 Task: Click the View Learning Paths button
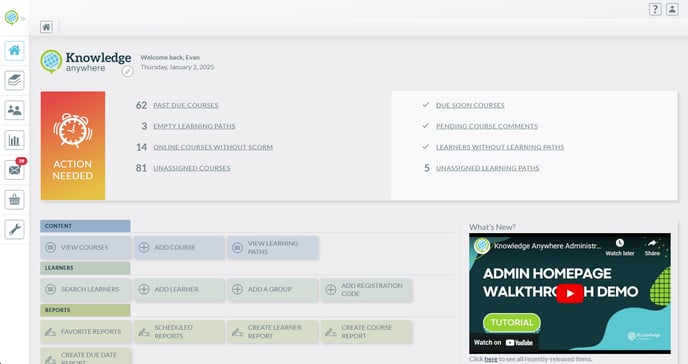(x=272, y=247)
